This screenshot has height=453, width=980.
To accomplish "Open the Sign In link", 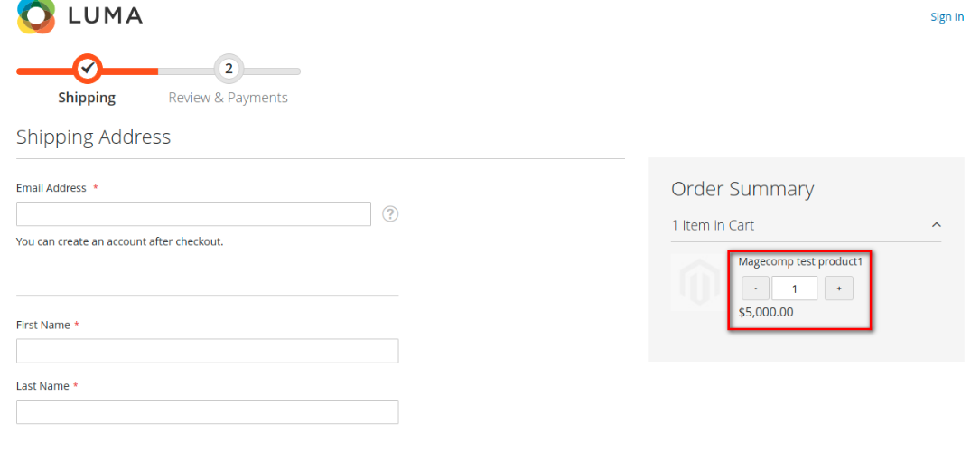I will click(947, 17).
